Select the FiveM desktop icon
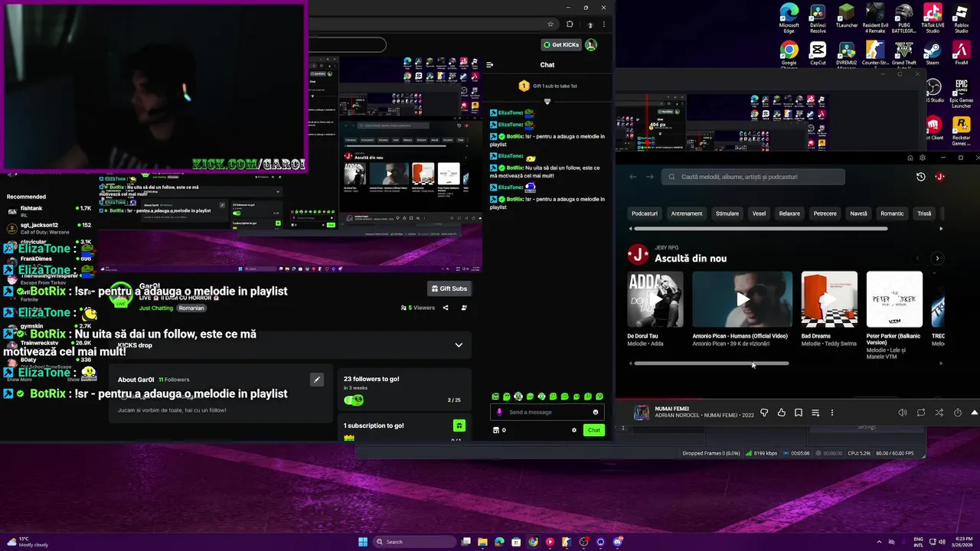The height and width of the screenshot is (551, 980). pyautogui.click(x=961, y=54)
